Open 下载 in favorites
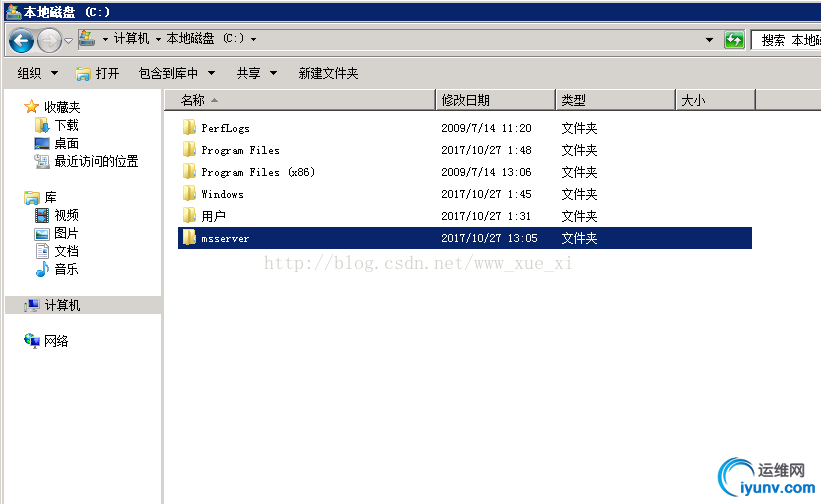This screenshot has width=821, height=504. point(66,126)
